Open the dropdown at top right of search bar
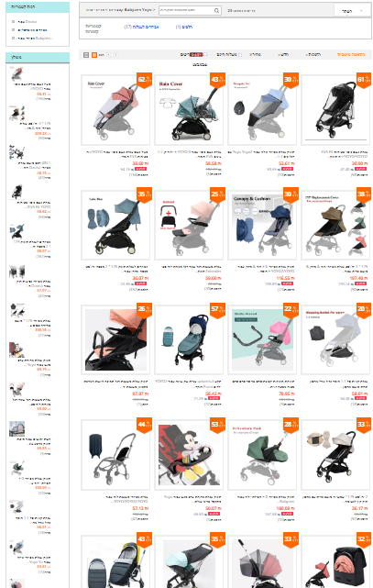Screen dimensions: 373x588 pyautogui.click(x=352, y=11)
